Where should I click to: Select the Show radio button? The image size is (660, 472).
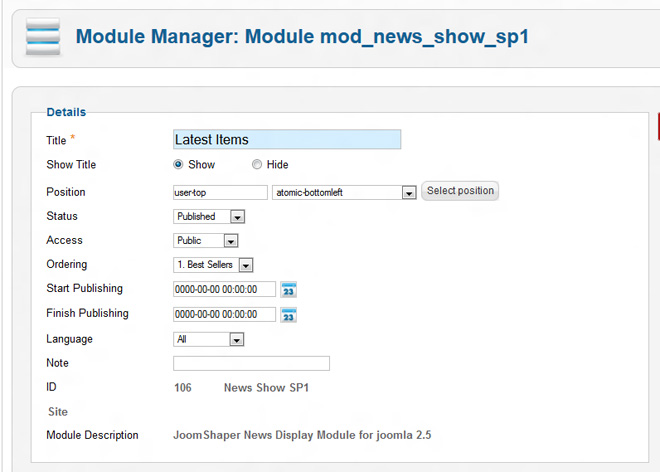pos(179,165)
